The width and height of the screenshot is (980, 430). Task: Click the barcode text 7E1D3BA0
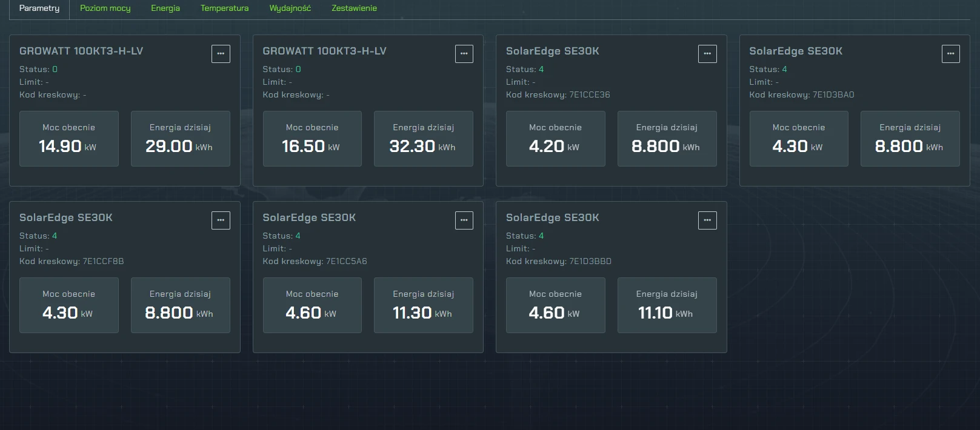(x=833, y=95)
